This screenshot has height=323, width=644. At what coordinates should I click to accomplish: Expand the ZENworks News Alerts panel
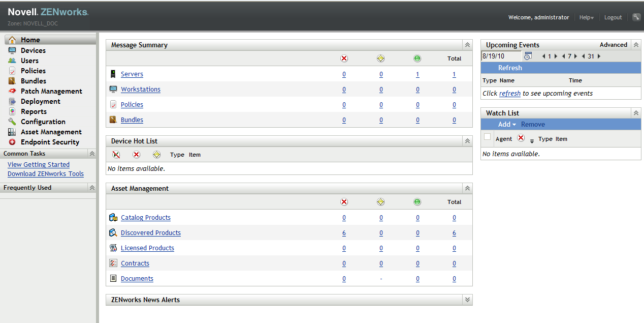(x=467, y=300)
